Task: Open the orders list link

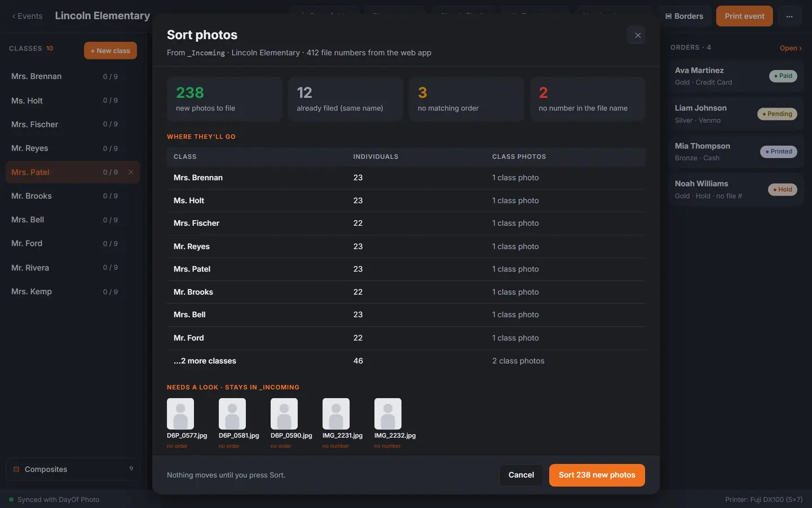Action: (x=791, y=48)
